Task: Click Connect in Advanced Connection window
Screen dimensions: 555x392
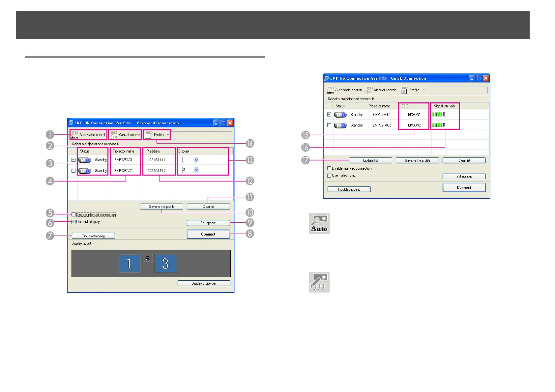Action: coord(208,234)
